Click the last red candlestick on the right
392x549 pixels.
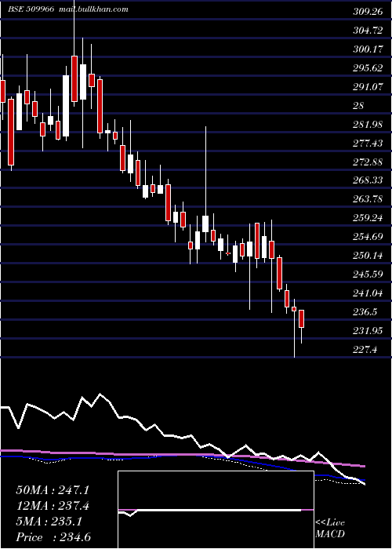point(301,319)
